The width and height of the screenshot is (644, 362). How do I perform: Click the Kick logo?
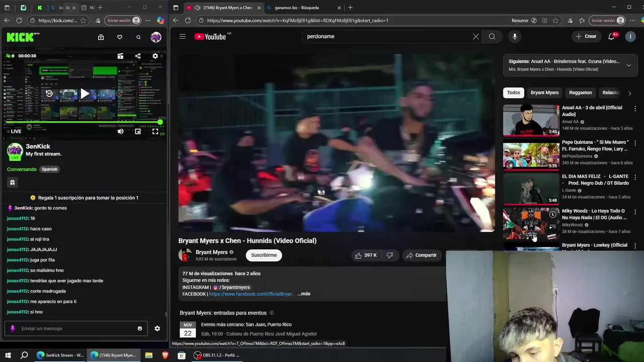23,37
